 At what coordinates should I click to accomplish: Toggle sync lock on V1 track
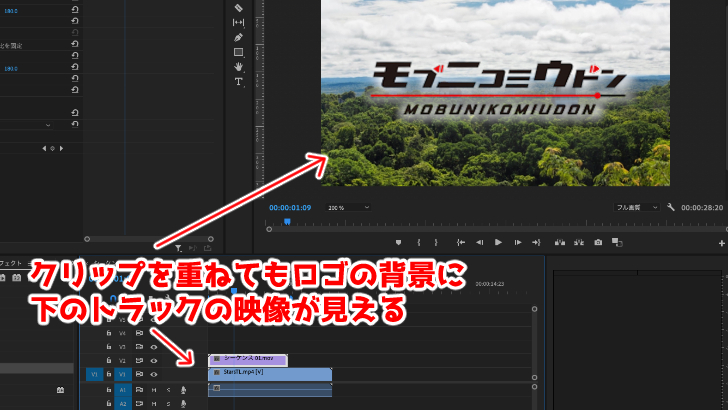pos(139,374)
